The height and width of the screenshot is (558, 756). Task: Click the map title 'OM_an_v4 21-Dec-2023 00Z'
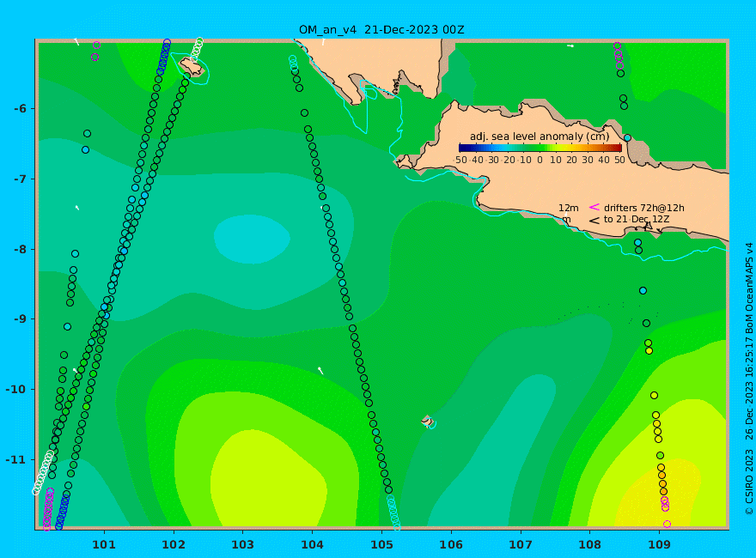click(381, 30)
